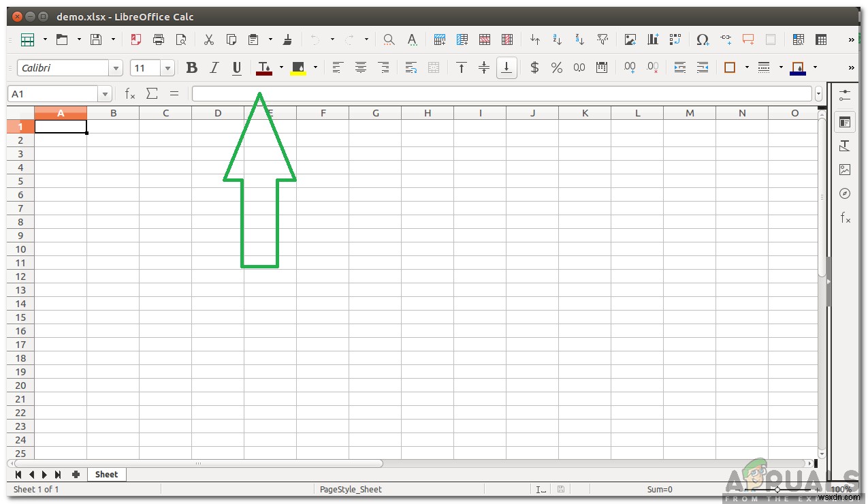868x504 pixels.
Task: Click PageStyle_Sheet in status bar
Action: point(351,489)
